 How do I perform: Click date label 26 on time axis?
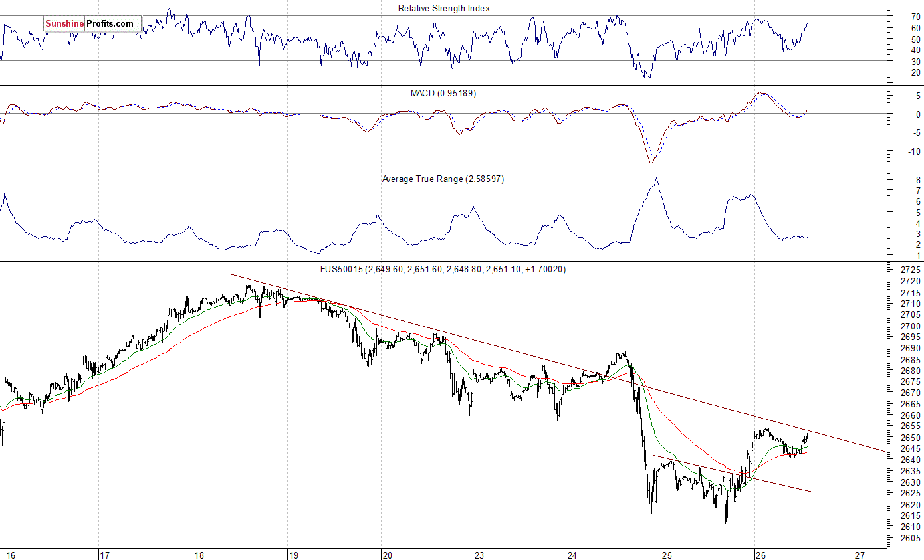coord(761,554)
